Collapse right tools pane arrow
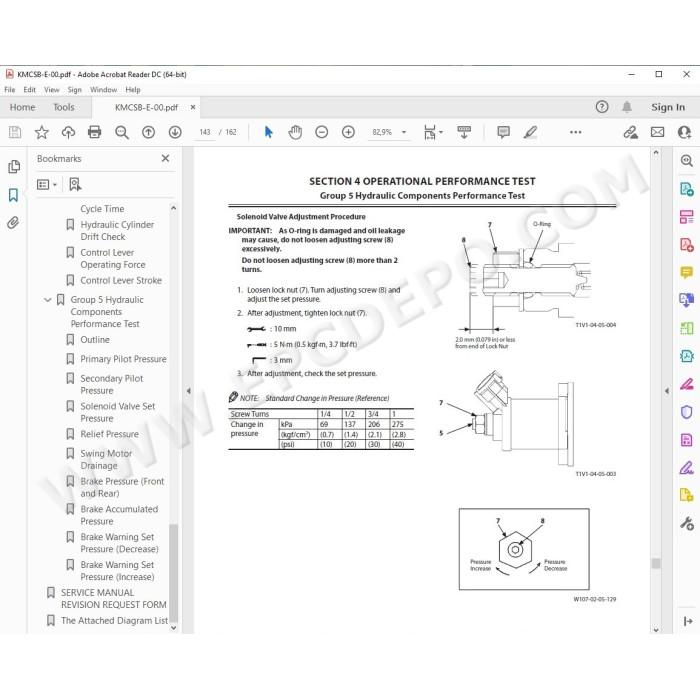Image resolution: width=700 pixels, height=700 pixels. click(x=667, y=391)
